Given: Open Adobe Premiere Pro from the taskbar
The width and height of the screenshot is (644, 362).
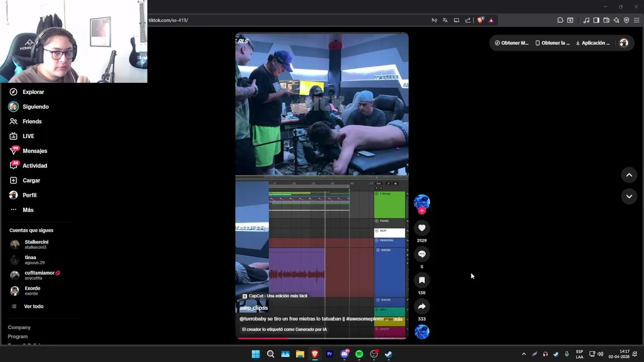Looking at the screenshot, I should (x=330, y=354).
